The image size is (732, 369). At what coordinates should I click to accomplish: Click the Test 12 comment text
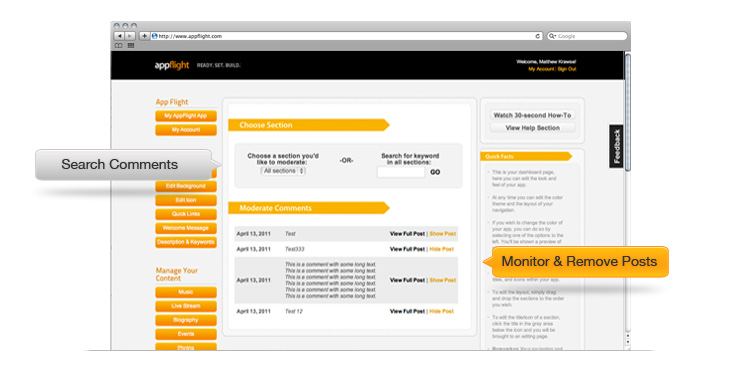click(x=294, y=311)
